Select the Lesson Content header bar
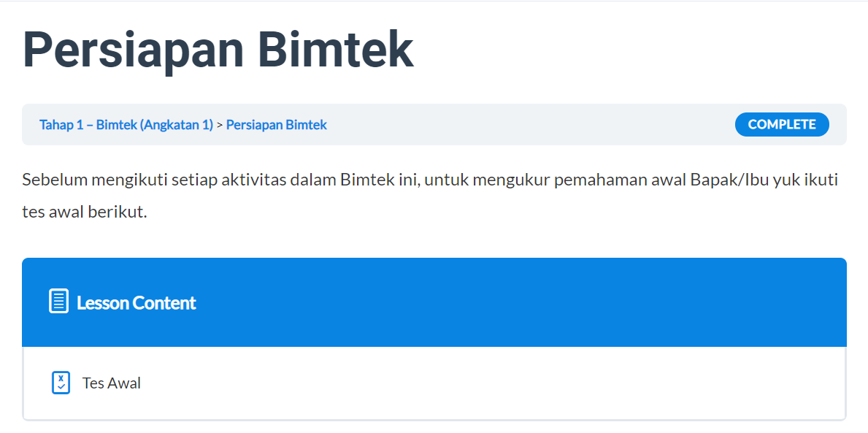This screenshot has width=868, height=433. (x=434, y=302)
